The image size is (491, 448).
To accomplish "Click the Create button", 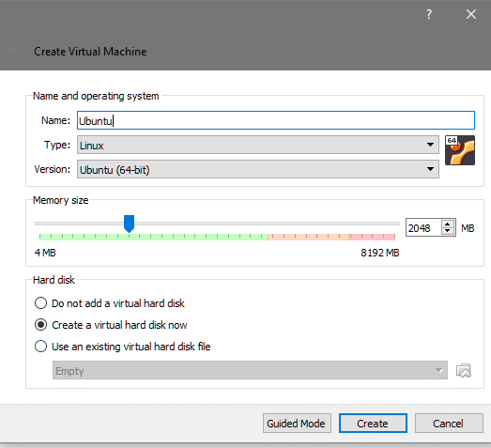I will click(373, 424).
